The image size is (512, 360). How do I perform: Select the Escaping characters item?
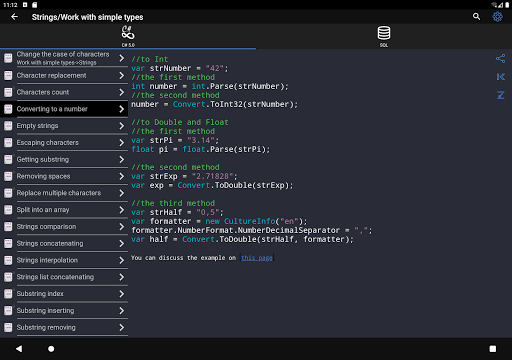pos(64,143)
